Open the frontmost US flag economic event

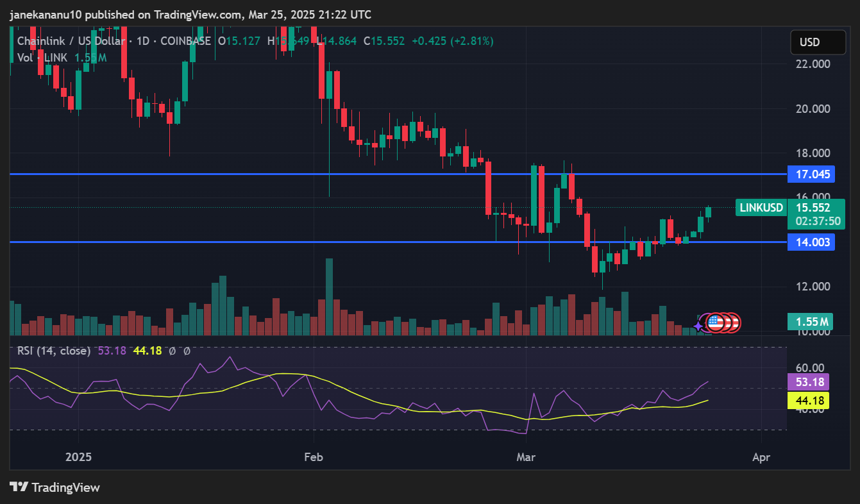tap(714, 323)
